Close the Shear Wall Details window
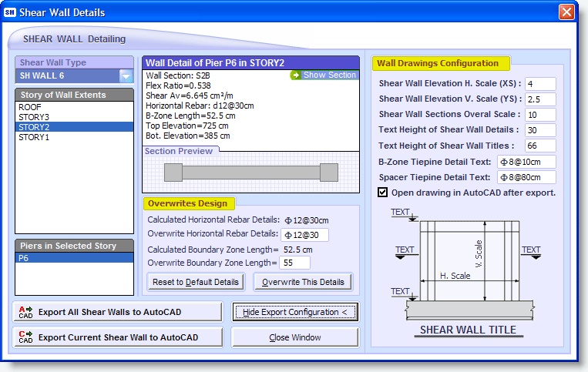Image resolution: width=588 pixels, height=372 pixels. [x=566, y=12]
